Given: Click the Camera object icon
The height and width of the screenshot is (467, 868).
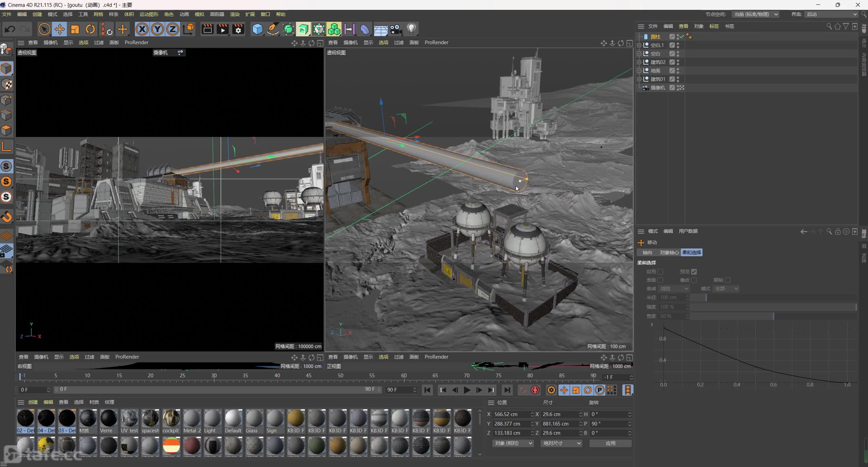Looking at the screenshot, I should (396, 29).
